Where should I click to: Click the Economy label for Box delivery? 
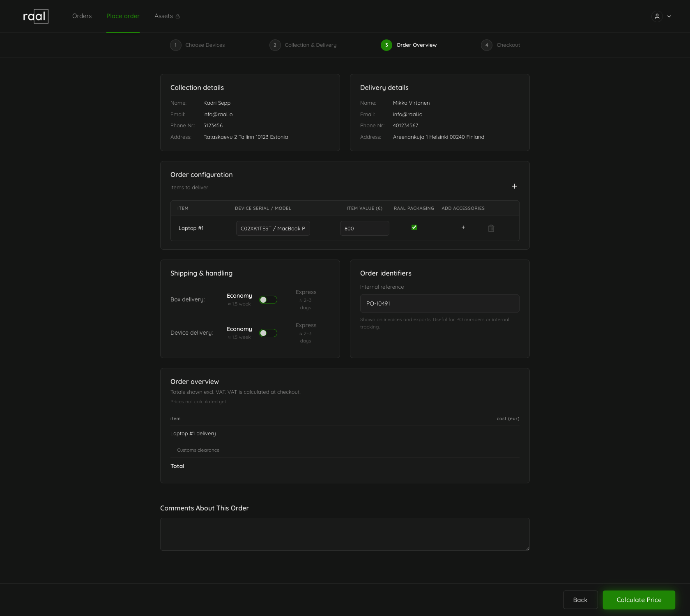coord(239,296)
